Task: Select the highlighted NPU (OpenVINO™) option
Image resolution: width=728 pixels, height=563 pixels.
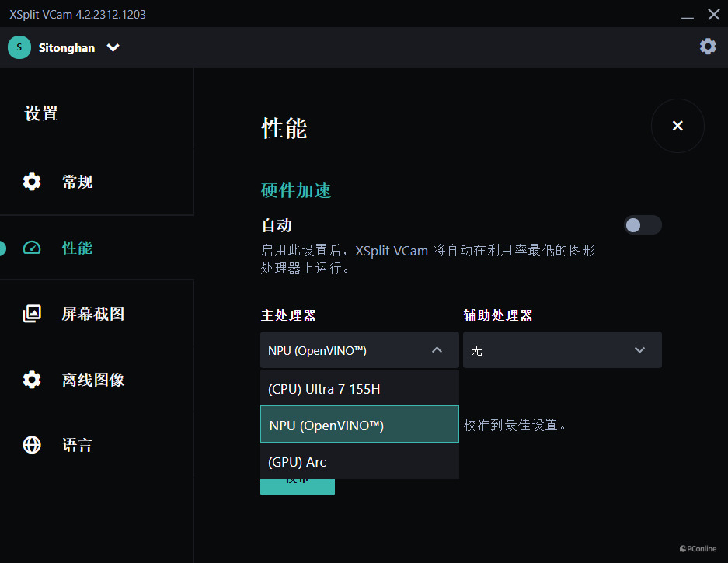Action: (x=359, y=425)
